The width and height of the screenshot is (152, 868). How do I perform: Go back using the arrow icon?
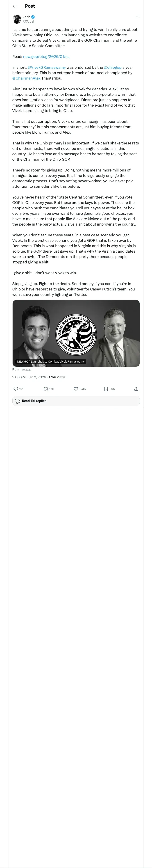click(14, 6)
